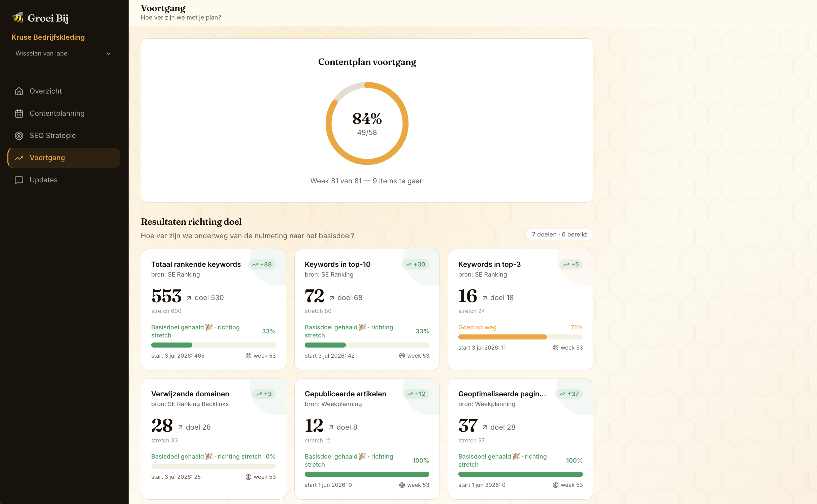Click 'start 3 jul 2026: 465' text
The height and width of the screenshot is (504, 817).
click(178, 356)
